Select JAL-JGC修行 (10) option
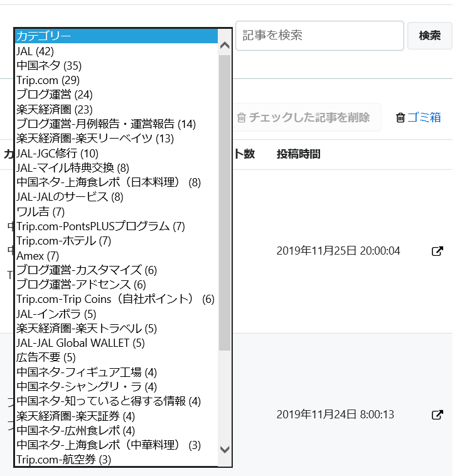Viewport: 455px width, 476px height. [x=116, y=153]
